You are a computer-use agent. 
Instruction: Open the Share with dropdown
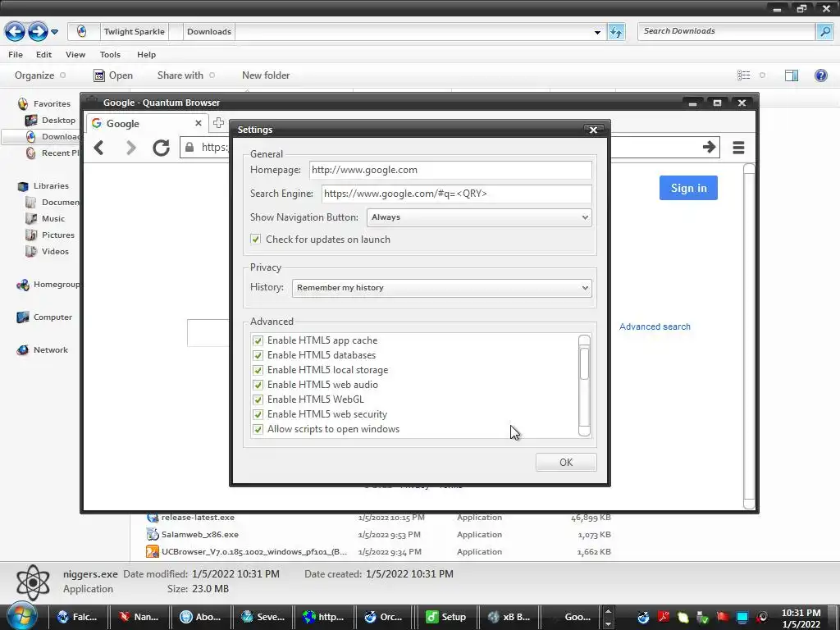click(186, 75)
